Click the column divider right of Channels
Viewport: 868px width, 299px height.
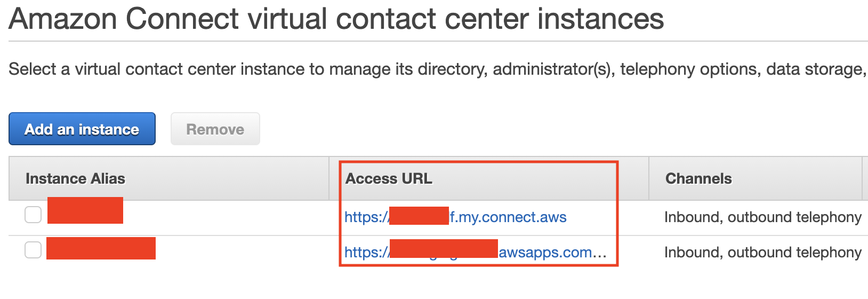click(x=862, y=178)
